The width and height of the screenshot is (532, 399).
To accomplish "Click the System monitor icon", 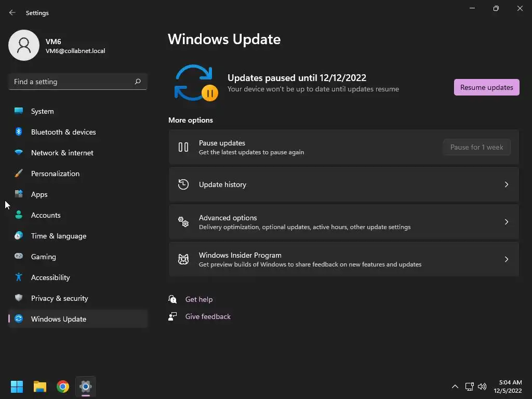I will pos(19,111).
